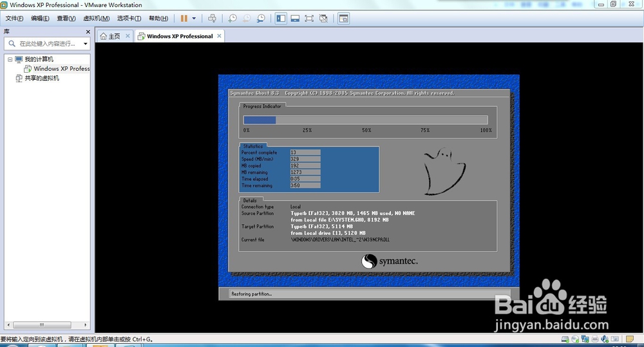Click the display device status icon
644x347 pixels.
pyautogui.click(x=615, y=339)
